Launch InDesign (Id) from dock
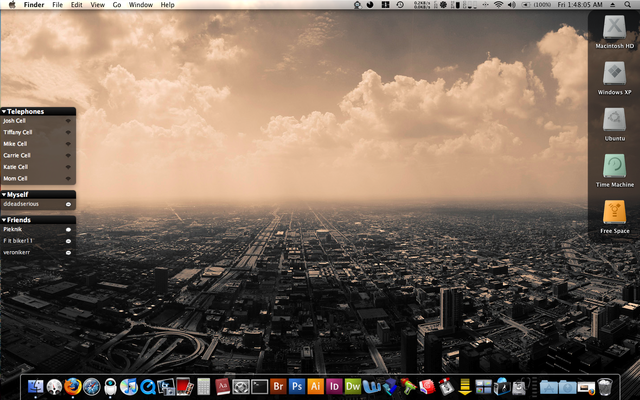Image resolution: width=640 pixels, height=400 pixels. click(334, 386)
